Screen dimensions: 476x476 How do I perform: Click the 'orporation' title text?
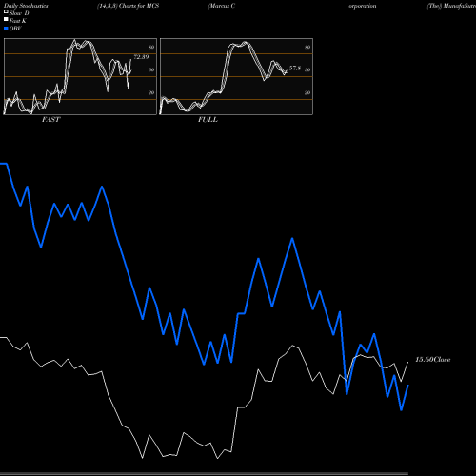[x=363, y=6]
